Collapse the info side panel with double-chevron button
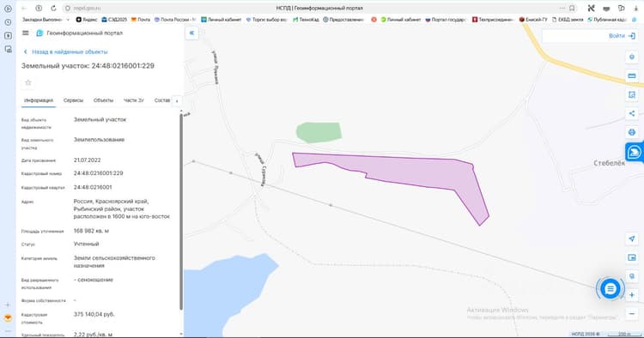 coord(191,33)
